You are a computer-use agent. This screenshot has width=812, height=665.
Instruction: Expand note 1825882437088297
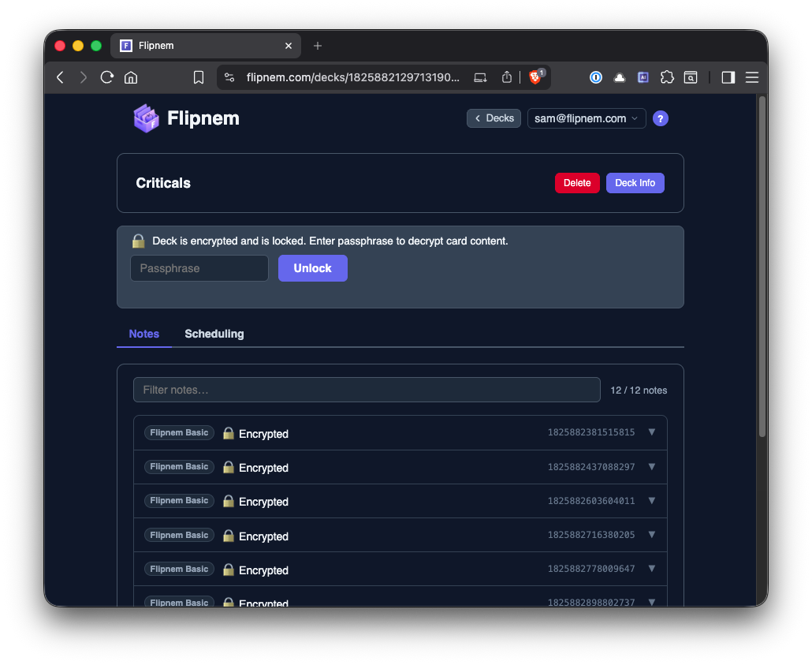click(x=652, y=466)
